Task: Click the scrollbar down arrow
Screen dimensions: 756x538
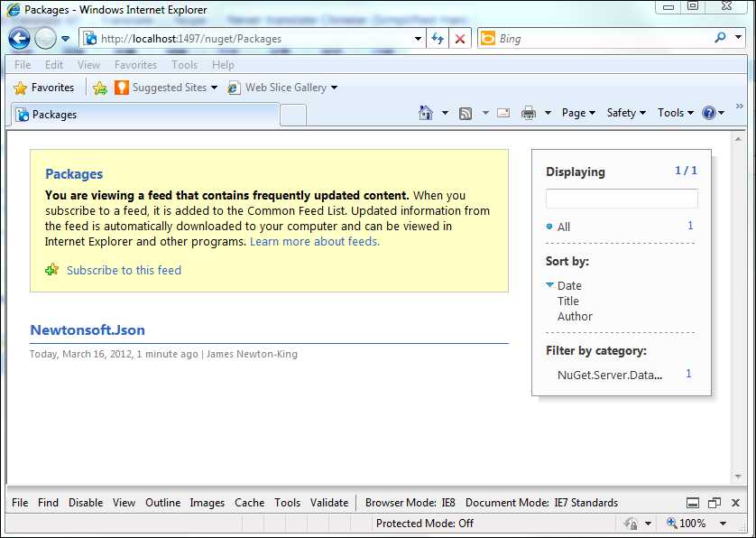Action: point(738,477)
